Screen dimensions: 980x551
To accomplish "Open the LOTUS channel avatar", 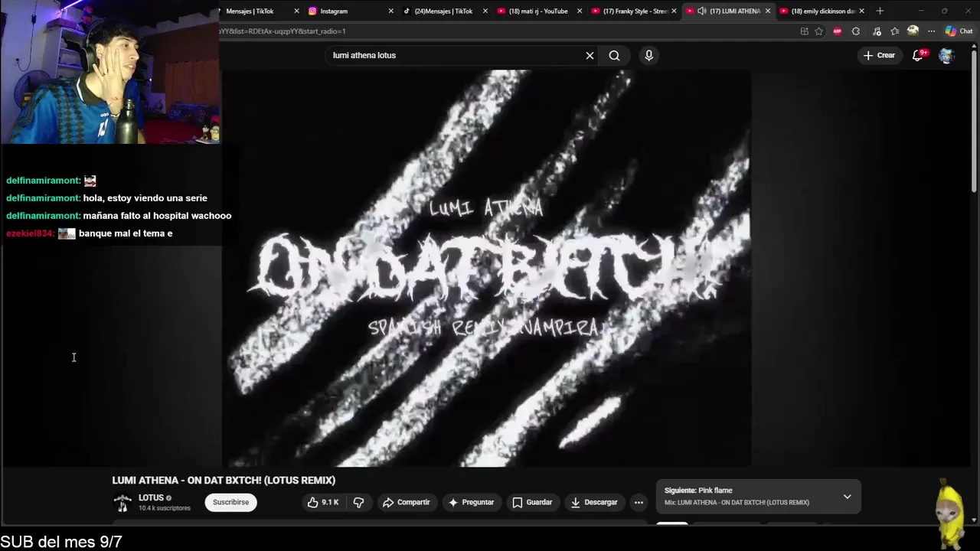I will 122,503.
